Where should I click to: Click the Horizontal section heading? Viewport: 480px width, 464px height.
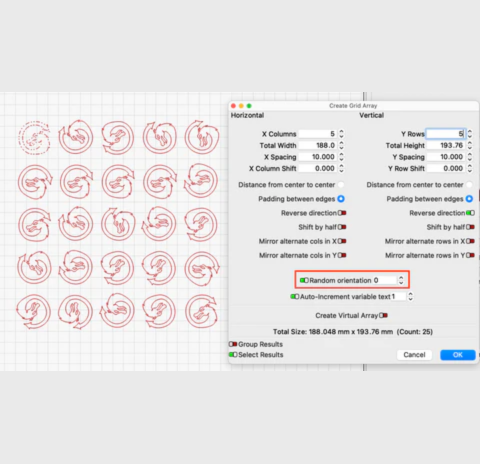247,115
